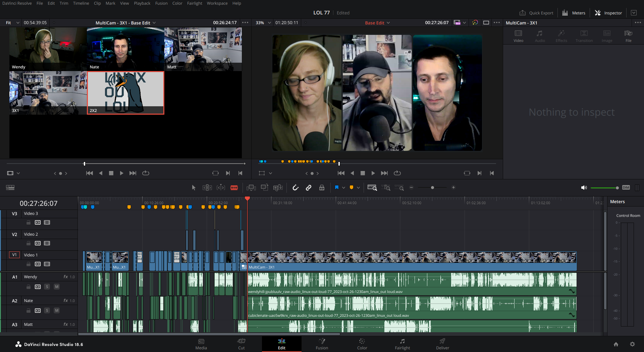The height and width of the screenshot is (352, 644).
Task: Select the 2X2 multicam angle thumbnail
Action: click(125, 93)
